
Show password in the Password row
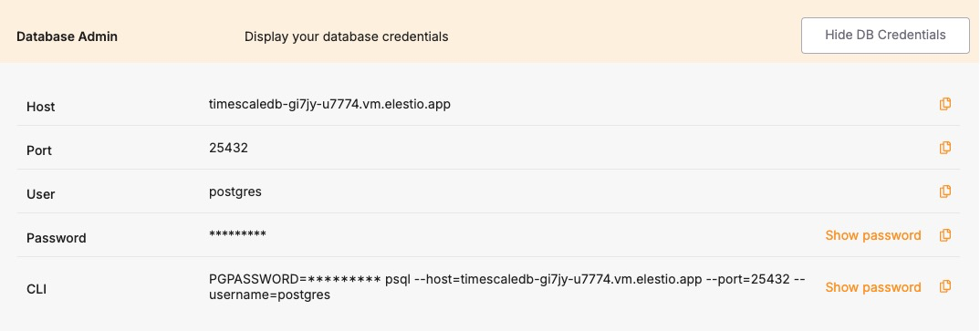(872, 235)
